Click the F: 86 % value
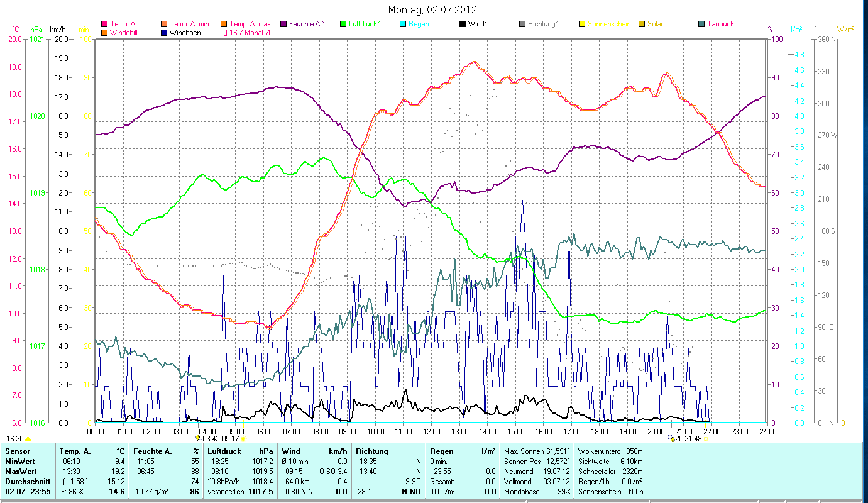Viewport: 868px width, 503px height. (71, 491)
